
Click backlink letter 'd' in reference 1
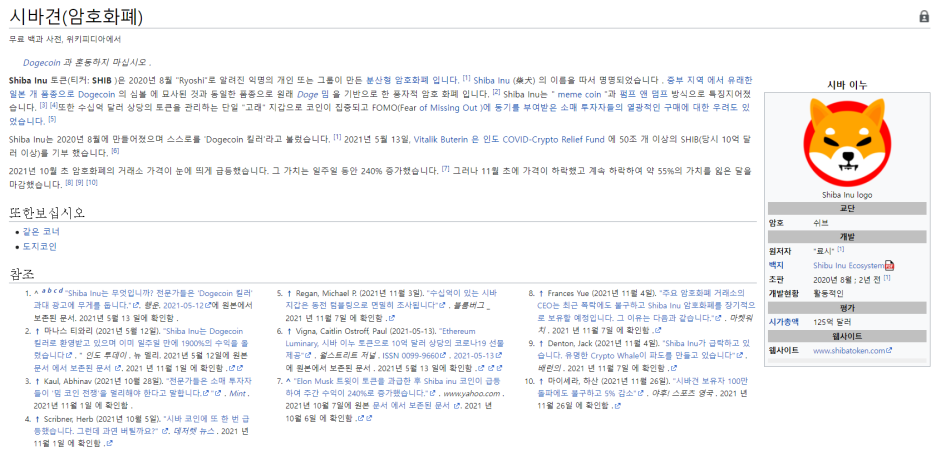coord(61,291)
